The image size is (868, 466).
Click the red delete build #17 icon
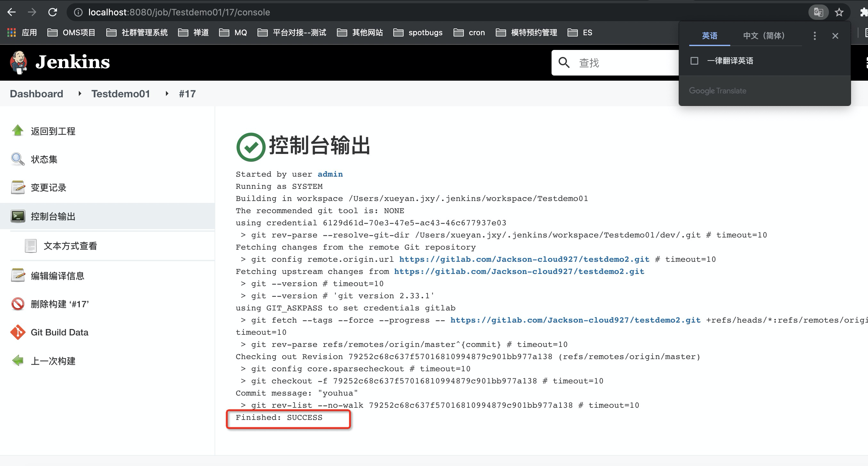(18, 304)
